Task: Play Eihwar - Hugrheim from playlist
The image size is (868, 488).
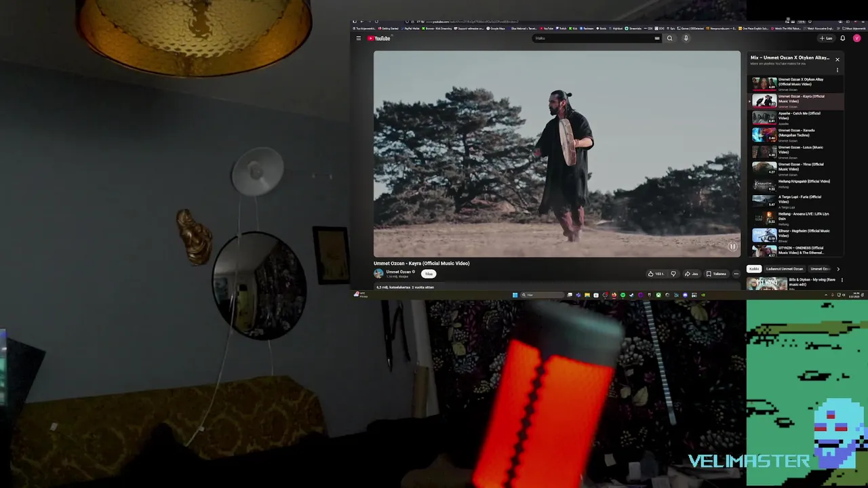Action: pyautogui.click(x=796, y=235)
